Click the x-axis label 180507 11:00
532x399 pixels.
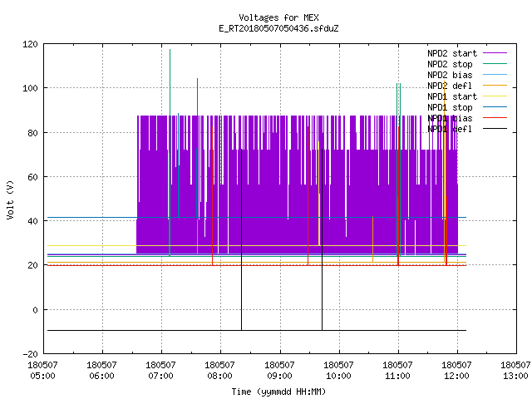click(x=397, y=370)
